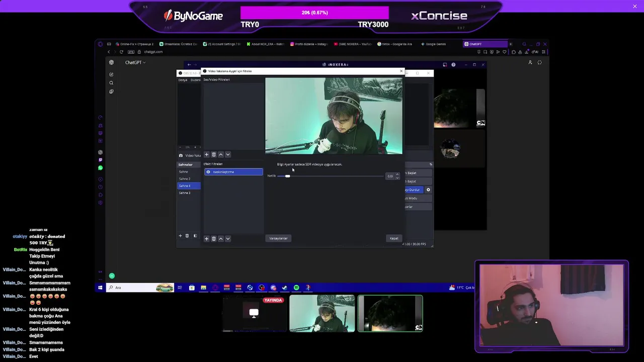The height and width of the screenshot is (362, 644).
Task: Select the Keskinleştirme effect filter row
Action: (233, 172)
